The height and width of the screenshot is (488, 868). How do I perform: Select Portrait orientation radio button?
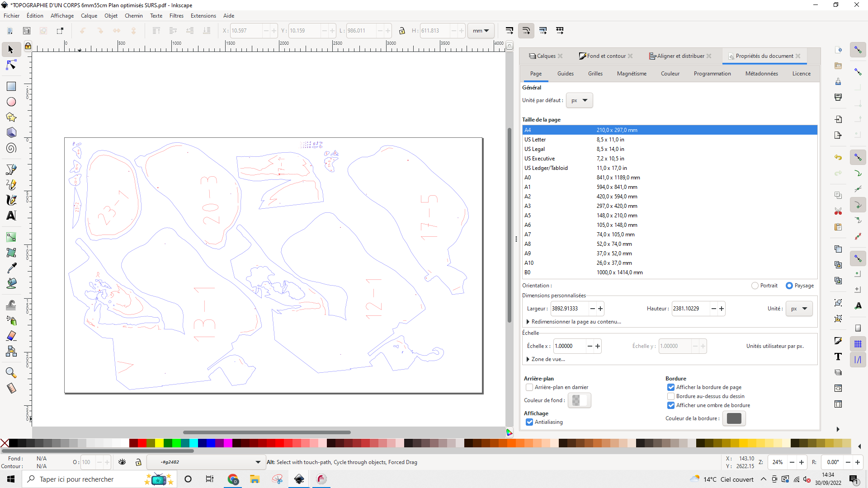[x=755, y=286]
